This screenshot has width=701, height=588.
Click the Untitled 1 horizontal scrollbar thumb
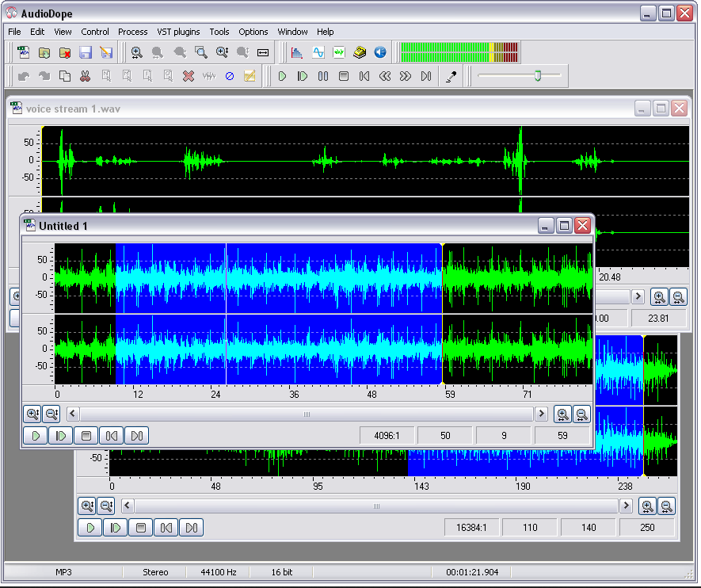pyautogui.click(x=307, y=414)
